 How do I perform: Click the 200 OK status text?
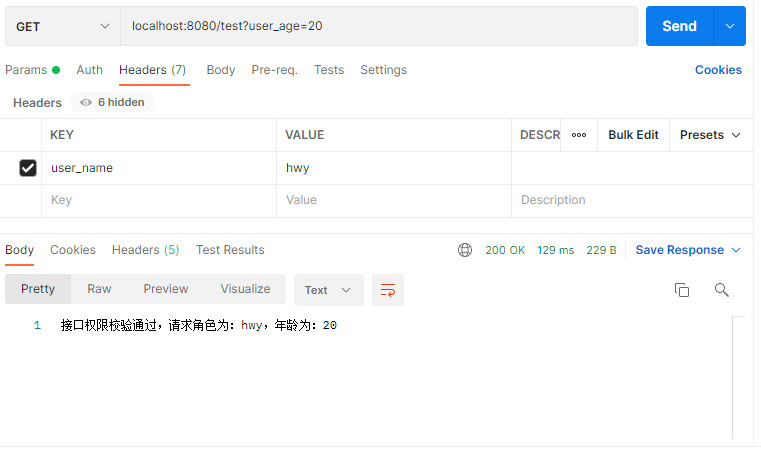pyautogui.click(x=505, y=250)
